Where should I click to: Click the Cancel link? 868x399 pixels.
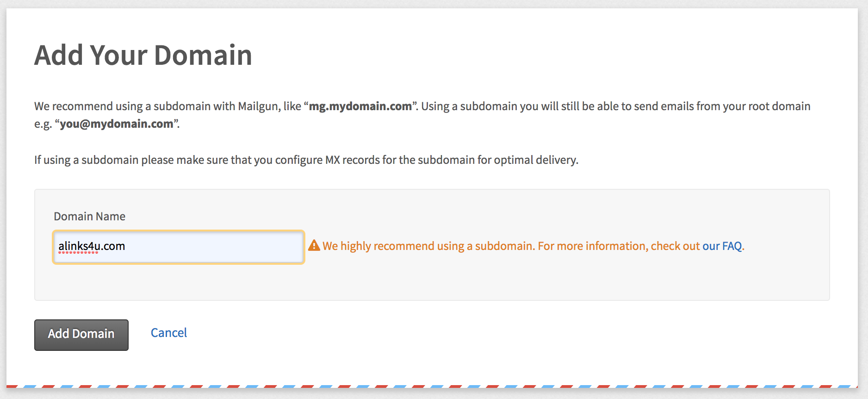pyautogui.click(x=169, y=333)
